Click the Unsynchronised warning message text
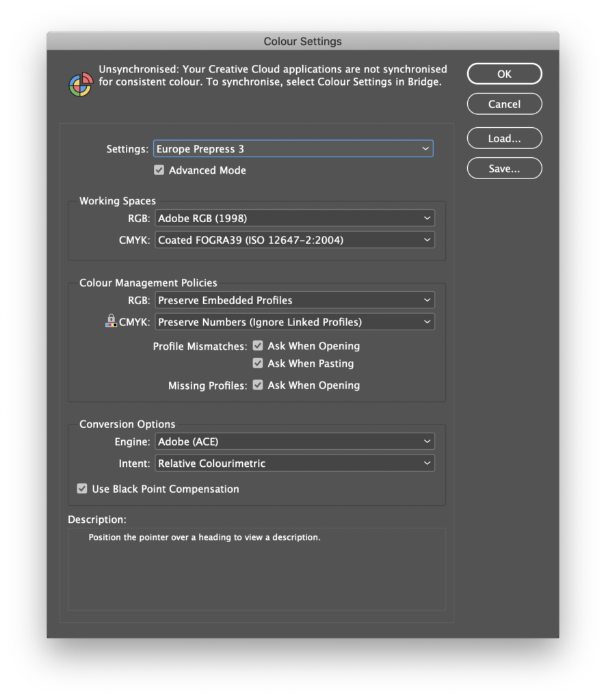Viewport: 606px width, 700px height. 272,75
